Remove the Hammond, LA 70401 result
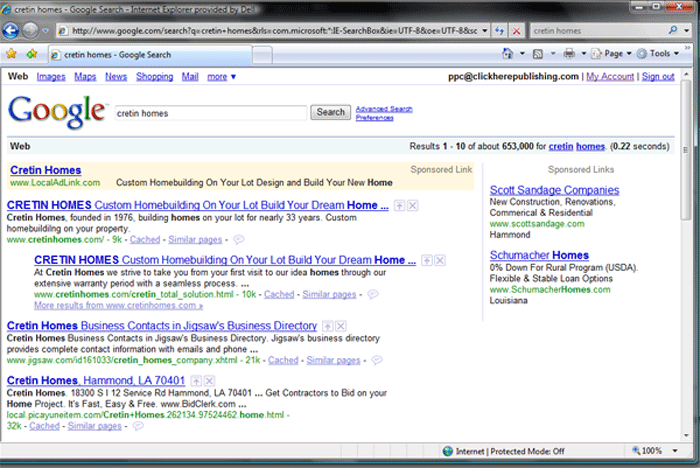This screenshot has height=468, width=700. pyautogui.click(x=209, y=381)
